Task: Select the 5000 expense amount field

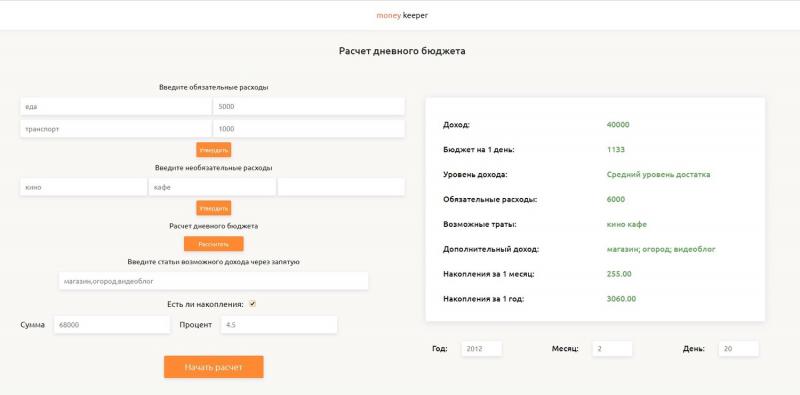Action: point(309,107)
